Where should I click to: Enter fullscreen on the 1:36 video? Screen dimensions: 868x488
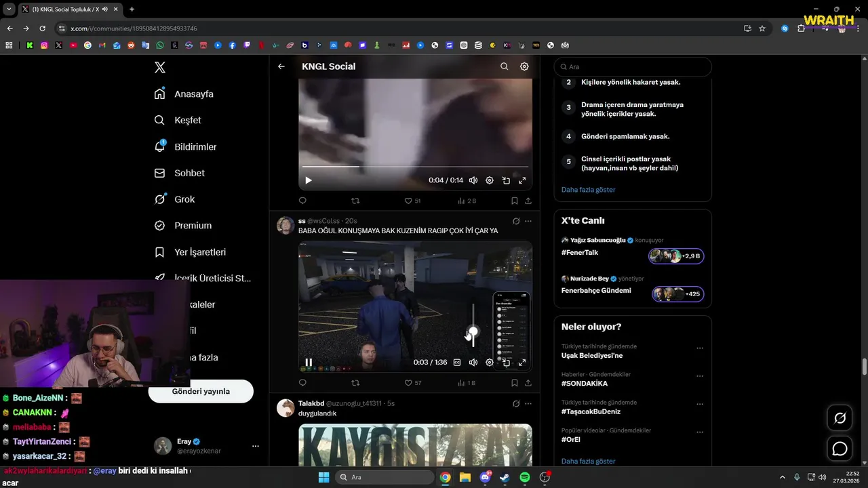coord(522,363)
